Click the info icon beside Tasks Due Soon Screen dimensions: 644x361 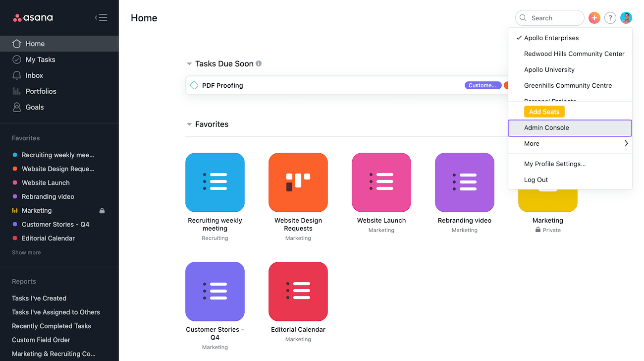pos(259,63)
